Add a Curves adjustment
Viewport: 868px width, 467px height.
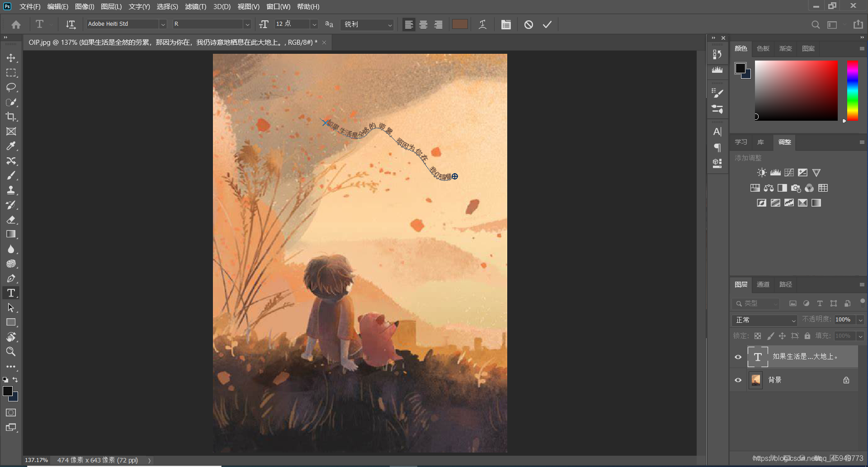click(789, 173)
